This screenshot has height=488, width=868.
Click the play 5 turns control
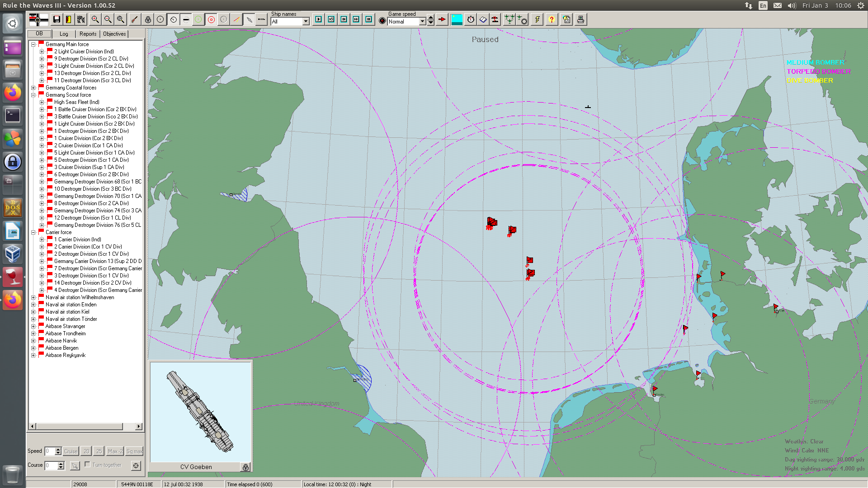[x=331, y=19]
